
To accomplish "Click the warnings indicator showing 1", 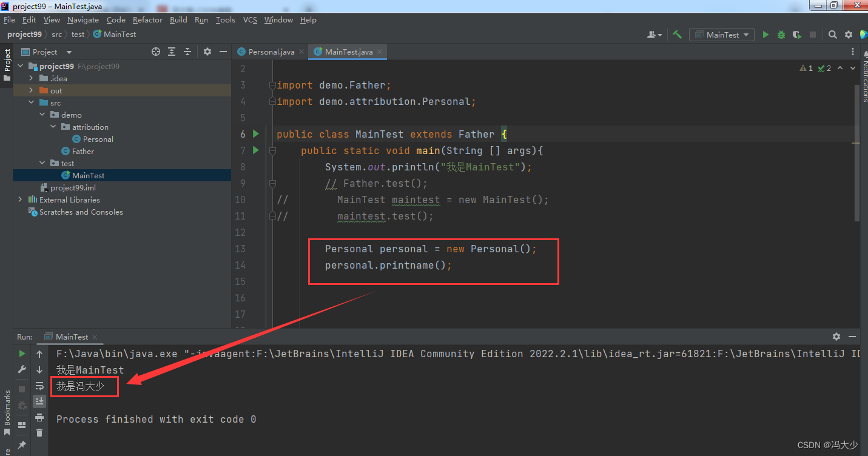I will (x=806, y=69).
